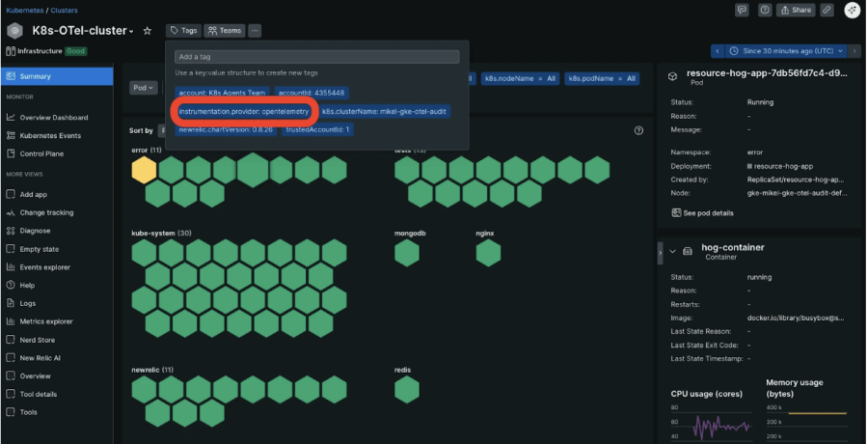The image size is (868, 444).
Task: Select the Summary sidebar item
Action: point(57,76)
